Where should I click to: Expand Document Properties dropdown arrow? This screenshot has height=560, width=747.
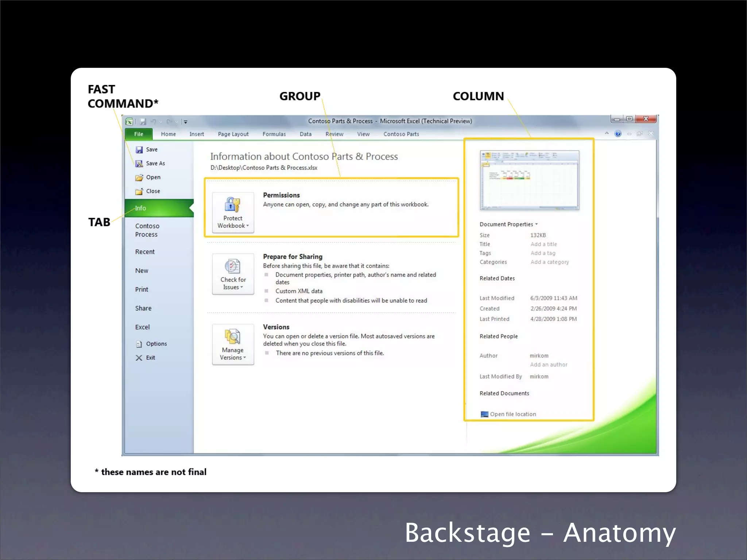tap(537, 224)
